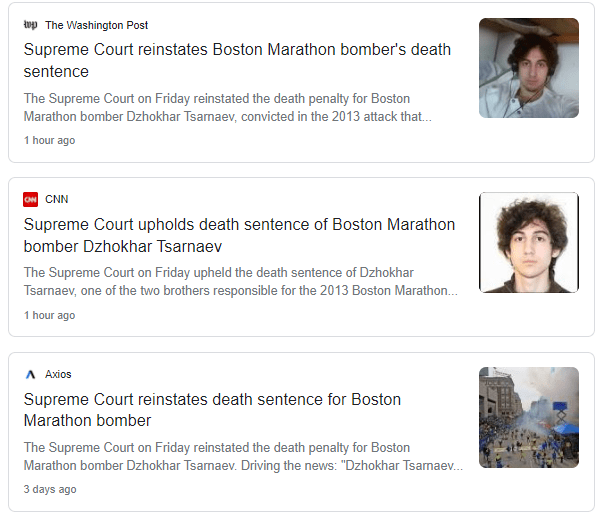
Task: Click the Axios logo icon
Action: tap(30, 374)
